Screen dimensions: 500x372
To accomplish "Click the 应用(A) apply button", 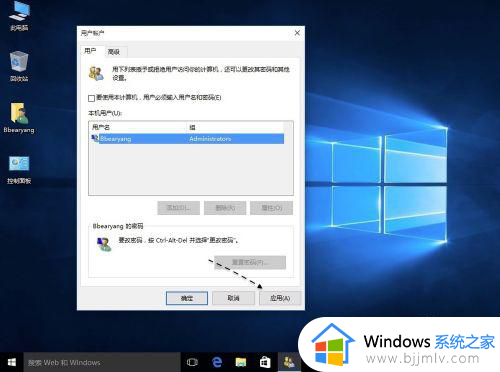I will 280,298.
